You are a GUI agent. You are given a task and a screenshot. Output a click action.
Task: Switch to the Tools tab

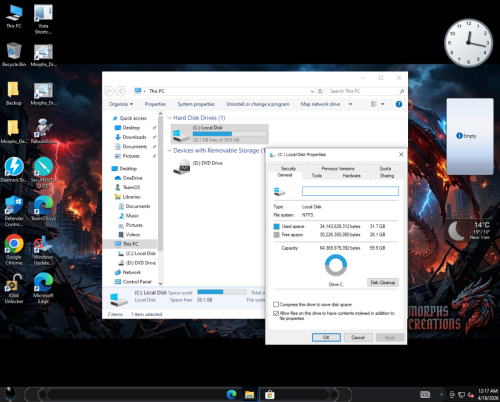coord(317,176)
